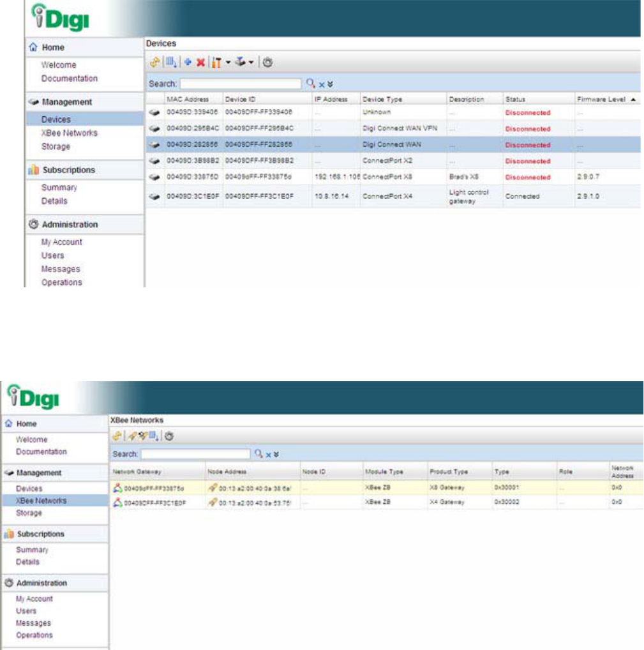Open Storage from Devices page sidebar
644x650 pixels.
click(56, 146)
